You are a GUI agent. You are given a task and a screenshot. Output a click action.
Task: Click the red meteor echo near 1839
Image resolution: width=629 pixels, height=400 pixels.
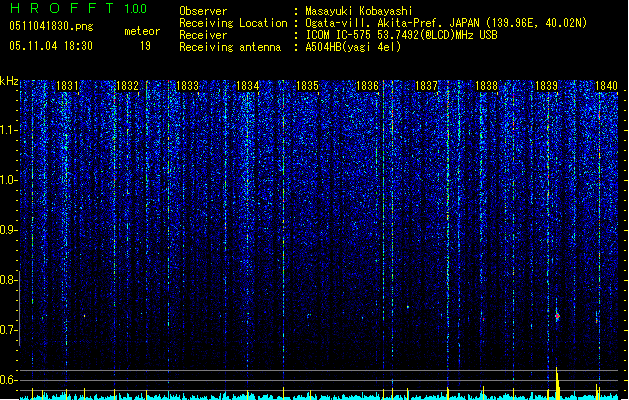pos(557,317)
